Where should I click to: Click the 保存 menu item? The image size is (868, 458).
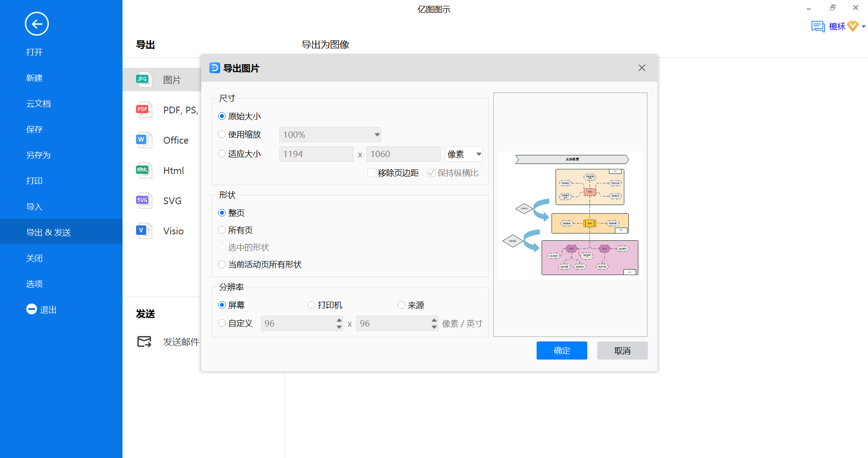pyautogui.click(x=34, y=129)
